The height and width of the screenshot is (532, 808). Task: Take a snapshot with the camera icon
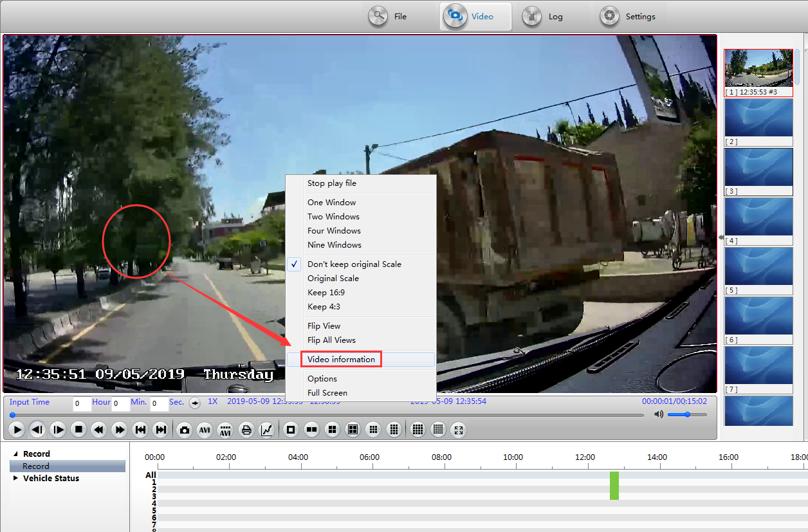[x=185, y=430]
